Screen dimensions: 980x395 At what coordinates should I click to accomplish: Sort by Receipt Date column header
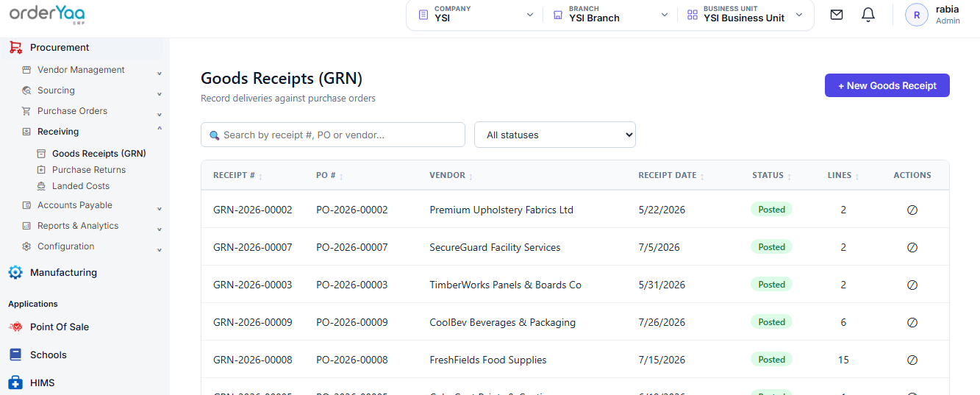tap(671, 176)
